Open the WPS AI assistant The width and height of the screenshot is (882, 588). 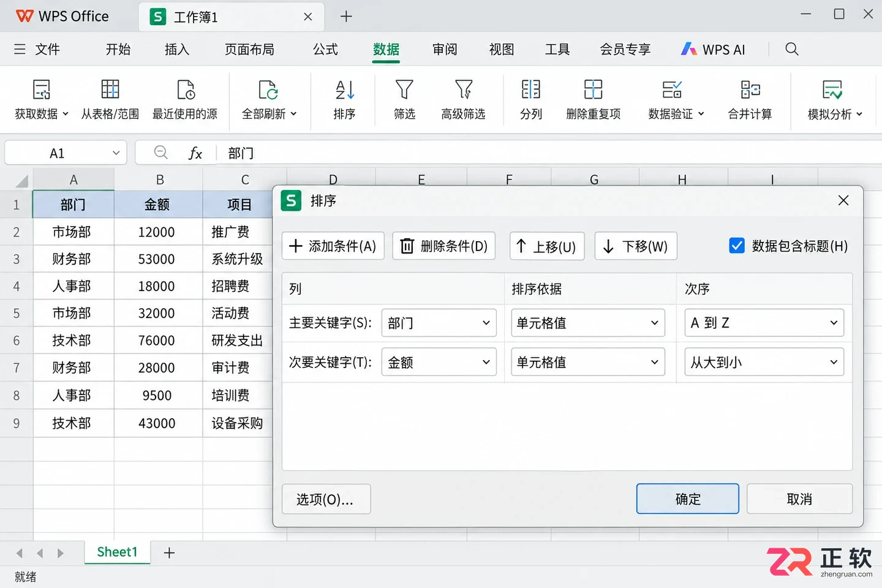[x=713, y=50]
